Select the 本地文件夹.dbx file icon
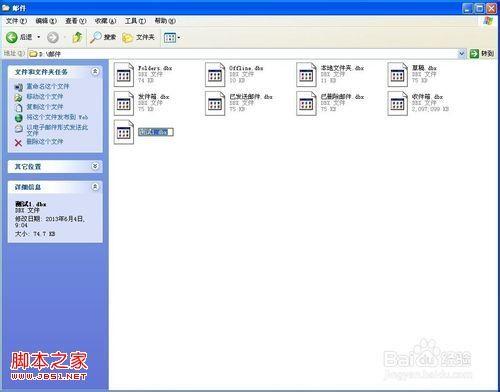 point(306,74)
